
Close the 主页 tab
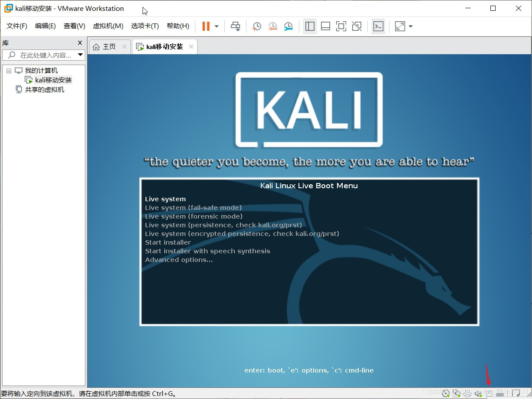pos(124,47)
